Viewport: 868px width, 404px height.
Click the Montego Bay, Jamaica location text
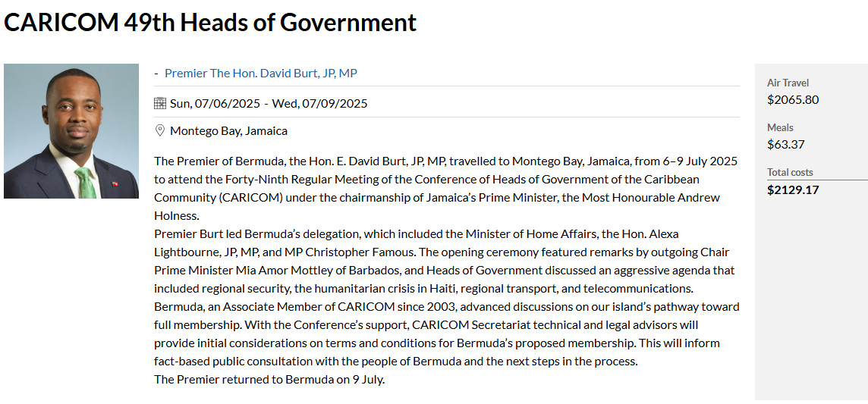click(x=228, y=132)
